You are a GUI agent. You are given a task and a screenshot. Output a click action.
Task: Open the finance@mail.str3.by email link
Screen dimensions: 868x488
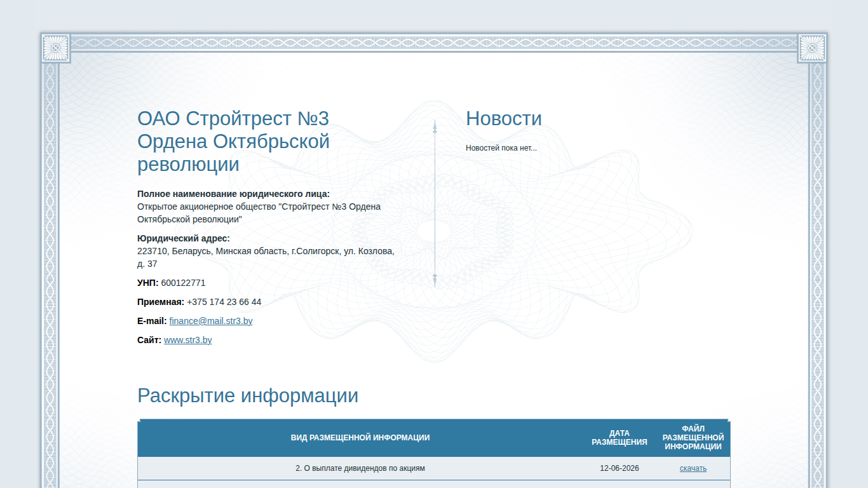[211, 321]
